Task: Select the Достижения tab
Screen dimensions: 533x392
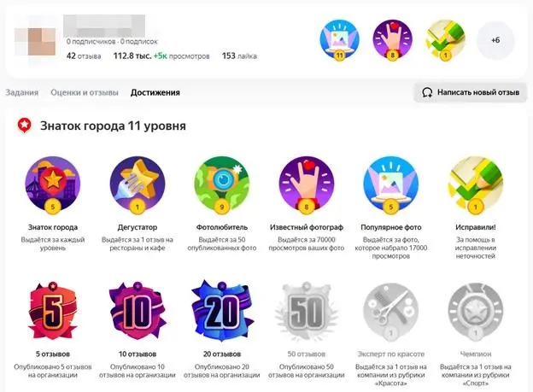Action: [155, 92]
